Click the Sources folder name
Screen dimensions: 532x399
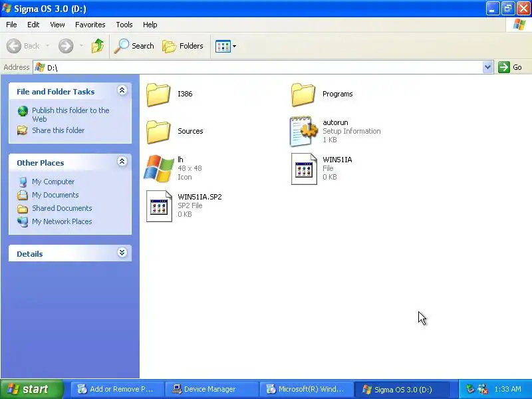[190, 131]
